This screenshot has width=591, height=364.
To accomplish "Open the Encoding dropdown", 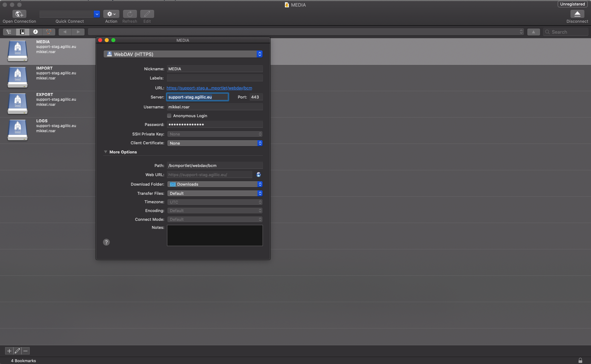I will (x=215, y=211).
